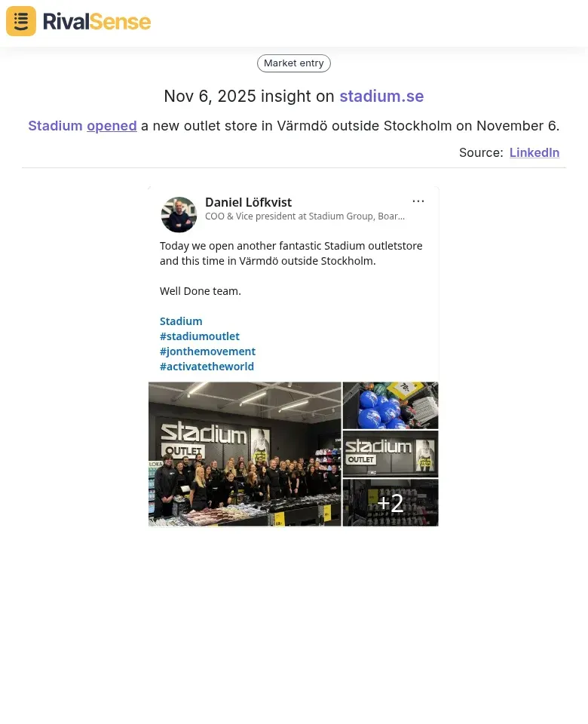The image size is (588, 724).
Task: Open the Stadium link inside the post
Action: (x=181, y=321)
